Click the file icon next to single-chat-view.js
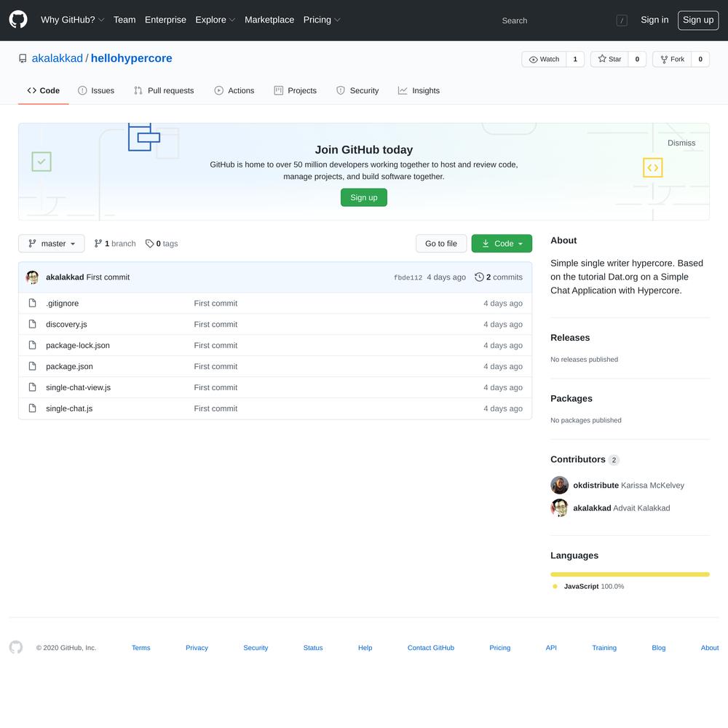Image resolution: width=728 pixels, height=728 pixels. [32, 387]
